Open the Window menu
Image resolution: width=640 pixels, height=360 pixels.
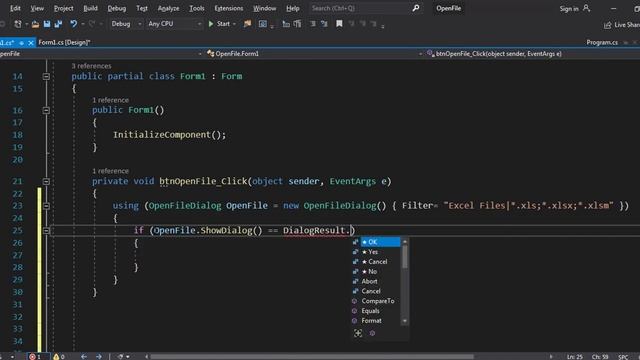(x=264, y=8)
